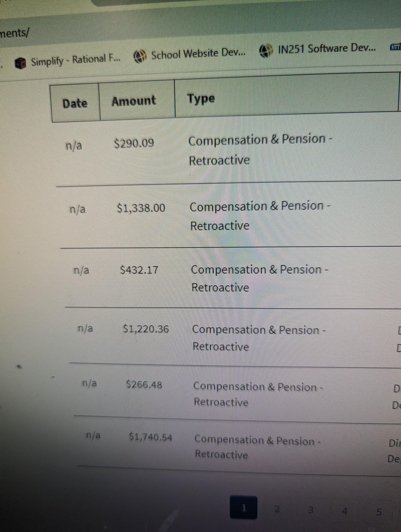Click the $1,220.36 payment amount
The width and height of the screenshot is (401, 532).
146,329
